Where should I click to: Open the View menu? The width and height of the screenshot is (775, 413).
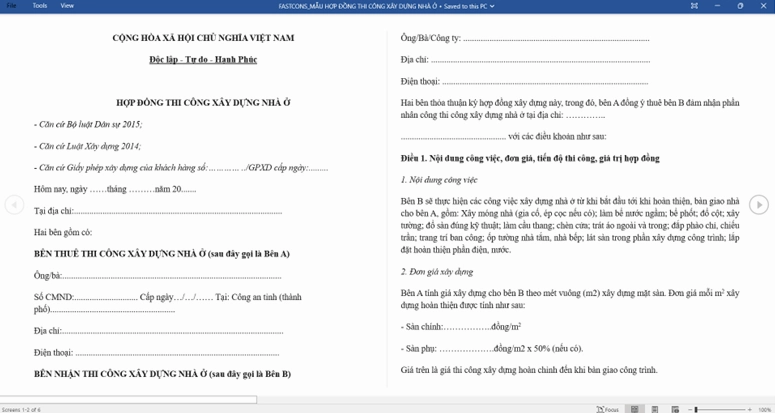(67, 6)
